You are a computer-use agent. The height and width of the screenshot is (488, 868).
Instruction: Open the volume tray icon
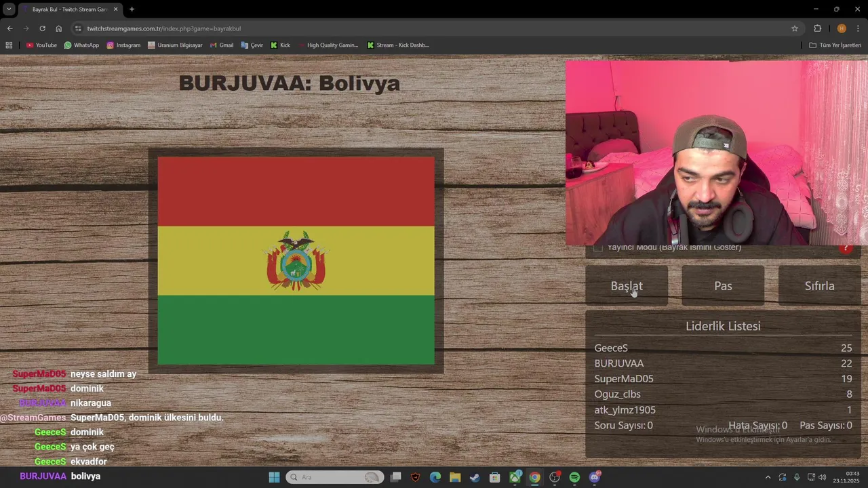tap(823, 477)
